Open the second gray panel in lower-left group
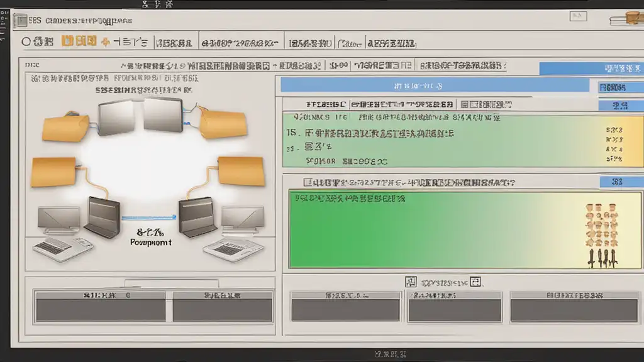 tap(222, 306)
